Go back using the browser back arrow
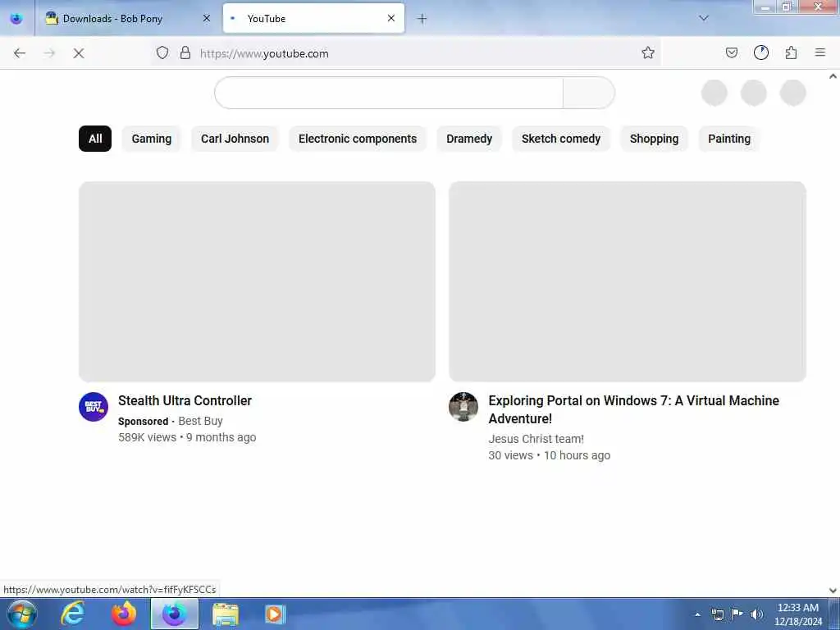The image size is (840, 630). coord(20,53)
